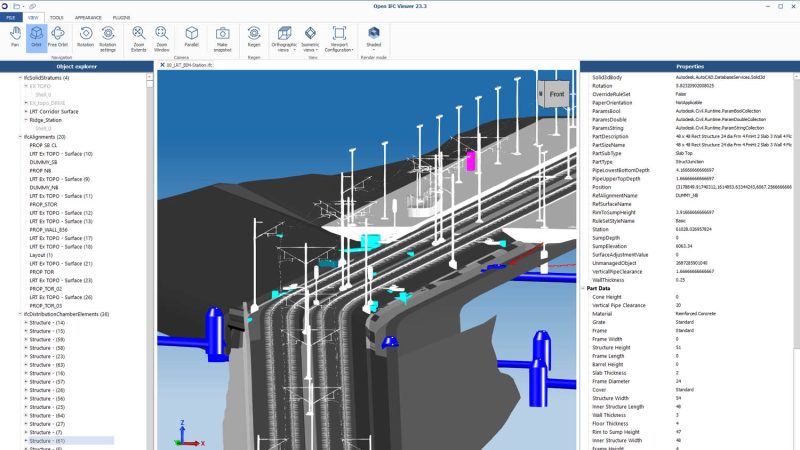Expand the Structure - (14) node
Screen dimensions: 800x450
26,323
